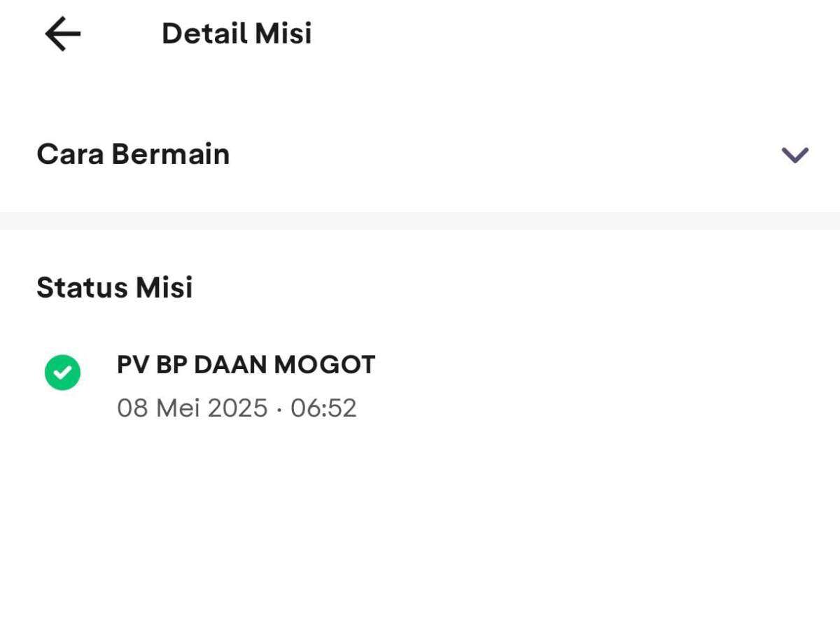This screenshot has height=617, width=840.
Task: Click the green checkmark status icon
Action: click(63, 372)
